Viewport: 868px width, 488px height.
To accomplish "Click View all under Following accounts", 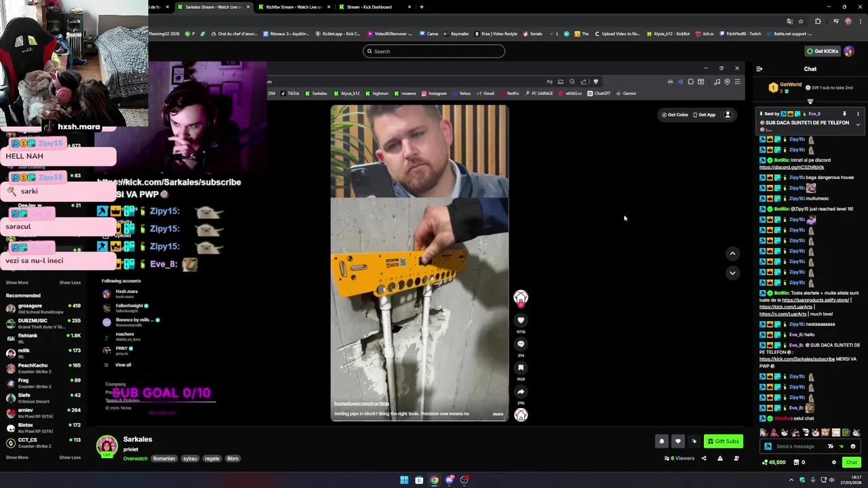I will point(123,365).
